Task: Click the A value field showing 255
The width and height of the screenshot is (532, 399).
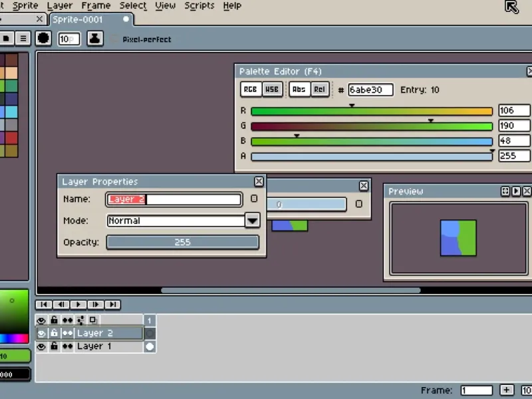Action: point(514,156)
